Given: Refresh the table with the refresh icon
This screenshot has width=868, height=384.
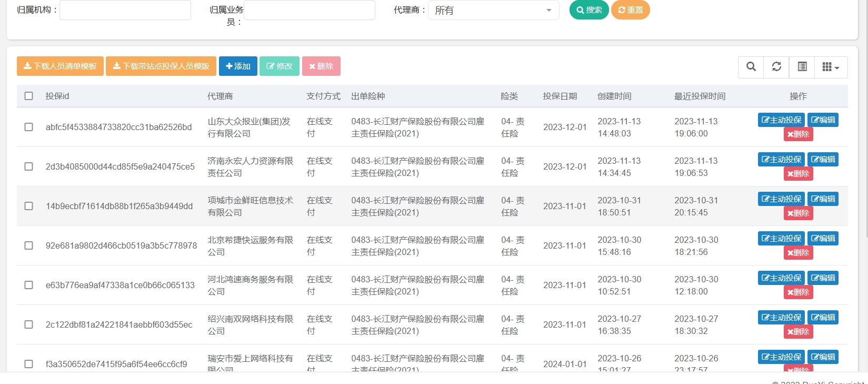Looking at the screenshot, I should (x=776, y=67).
